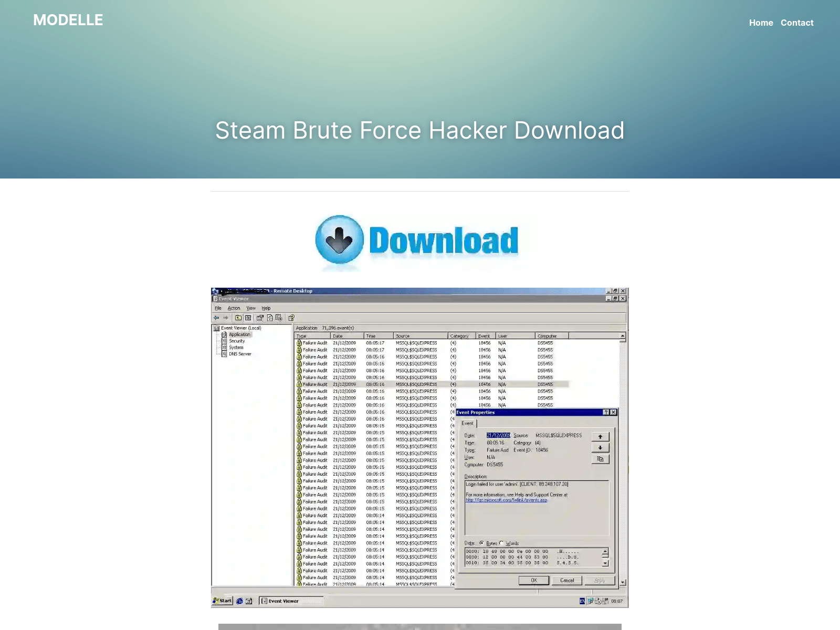Viewport: 840px width, 630px height.
Task: Click Apply in Event Properties dialog
Action: coord(600,580)
